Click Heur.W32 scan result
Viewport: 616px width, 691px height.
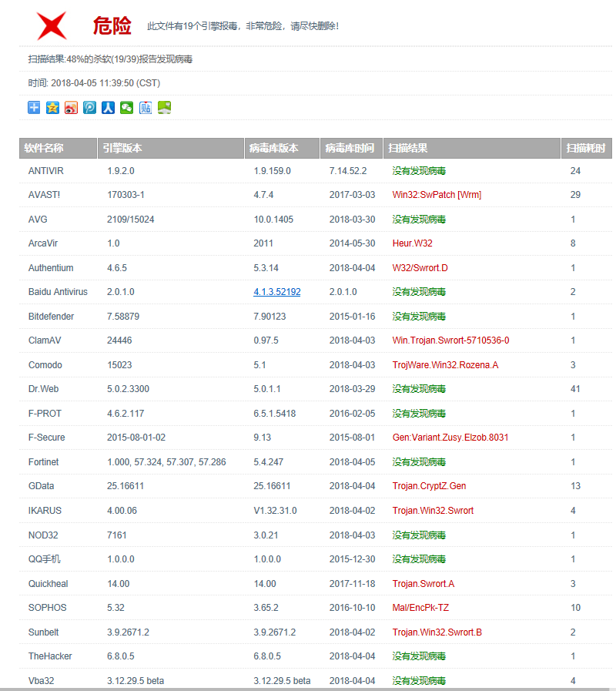413,243
